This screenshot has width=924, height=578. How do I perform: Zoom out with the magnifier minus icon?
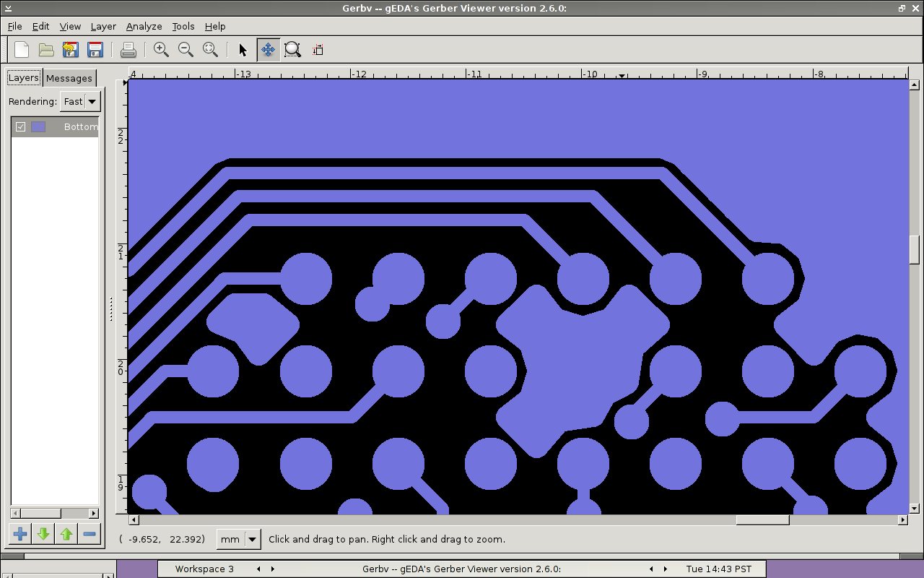click(186, 50)
